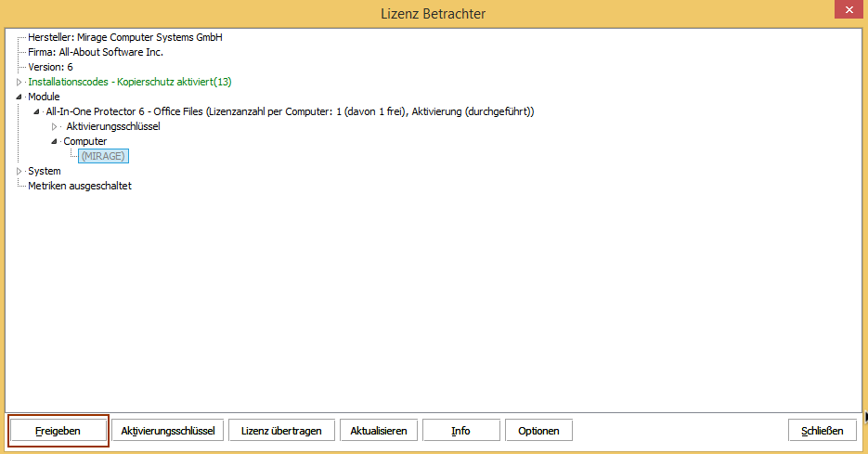Collapse the Computer tree node arrow

pos(54,142)
